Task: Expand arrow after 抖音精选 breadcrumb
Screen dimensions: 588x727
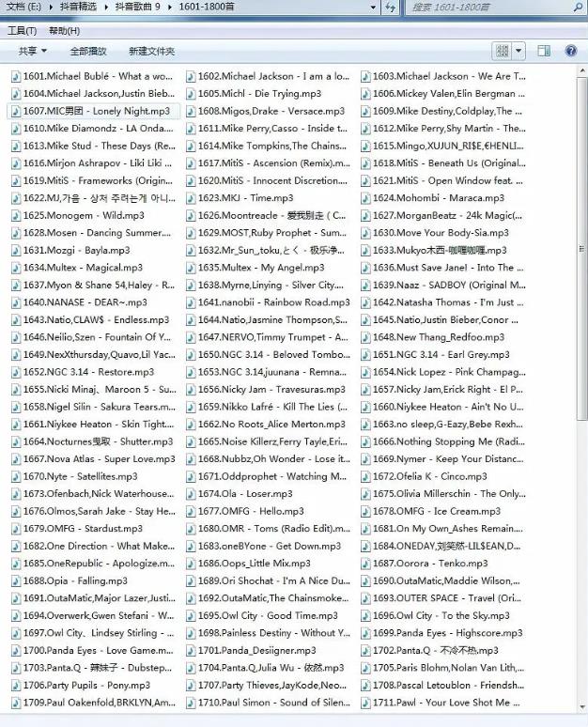Action: (x=106, y=8)
